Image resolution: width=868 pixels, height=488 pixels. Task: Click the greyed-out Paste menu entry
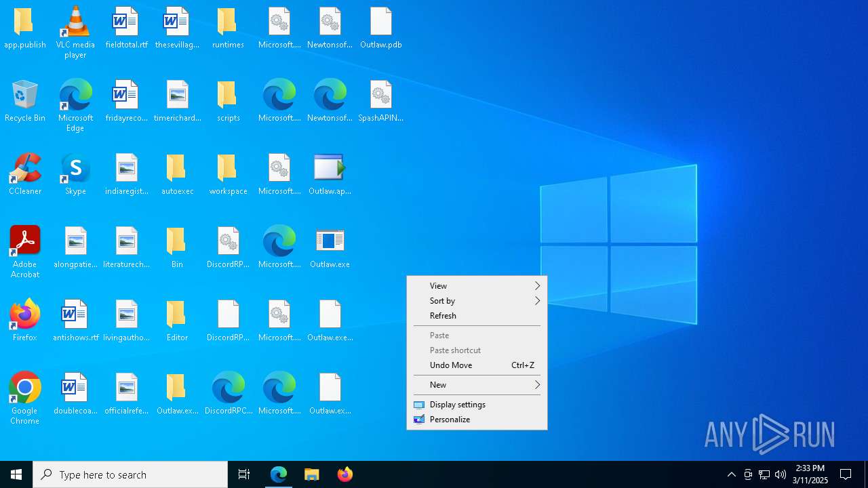(477, 335)
